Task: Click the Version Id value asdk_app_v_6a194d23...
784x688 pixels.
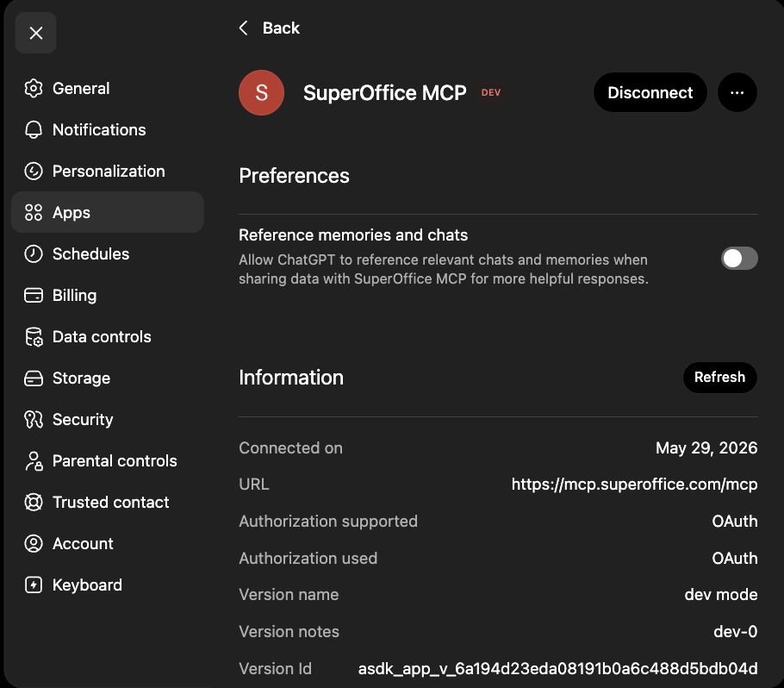Action: (557, 668)
